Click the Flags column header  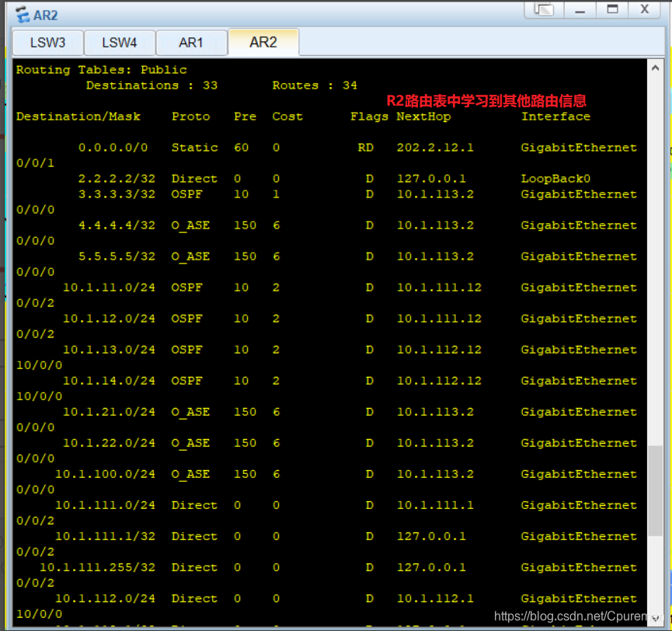(370, 117)
